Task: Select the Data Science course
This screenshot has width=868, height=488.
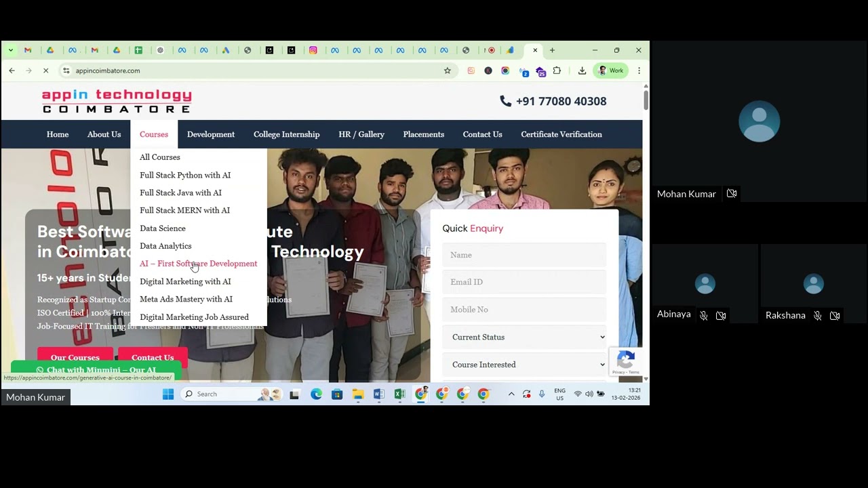Action: [163, 228]
